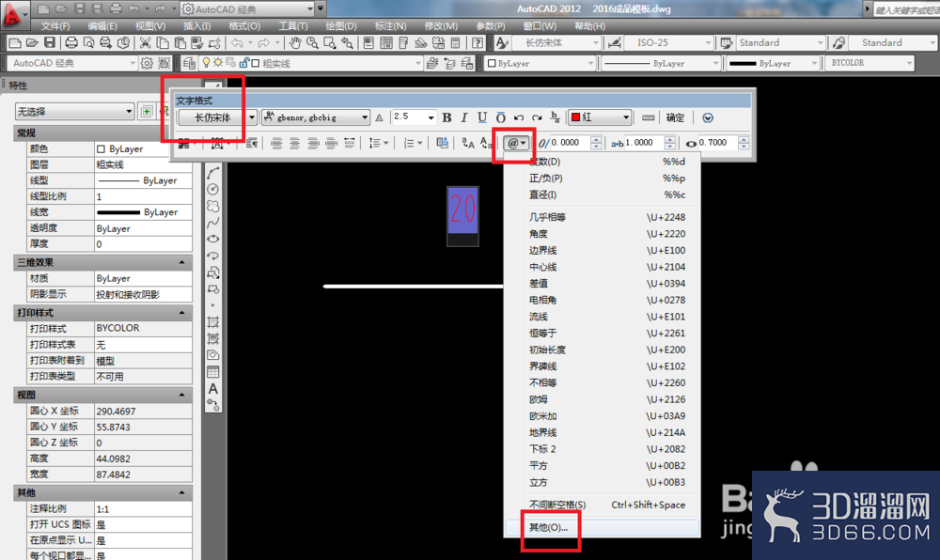940x560 pixels.
Task: Click the Stack fraction icon
Action: 556,118
